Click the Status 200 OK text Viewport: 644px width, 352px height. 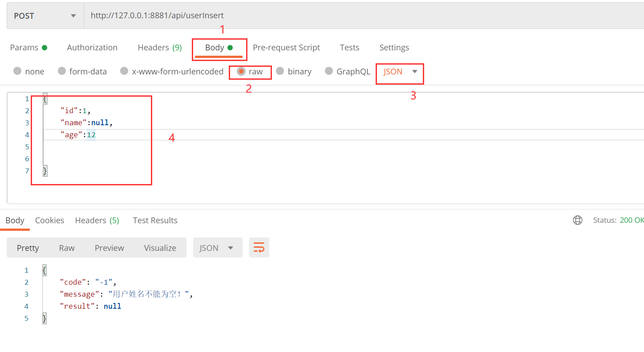click(618, 221)
